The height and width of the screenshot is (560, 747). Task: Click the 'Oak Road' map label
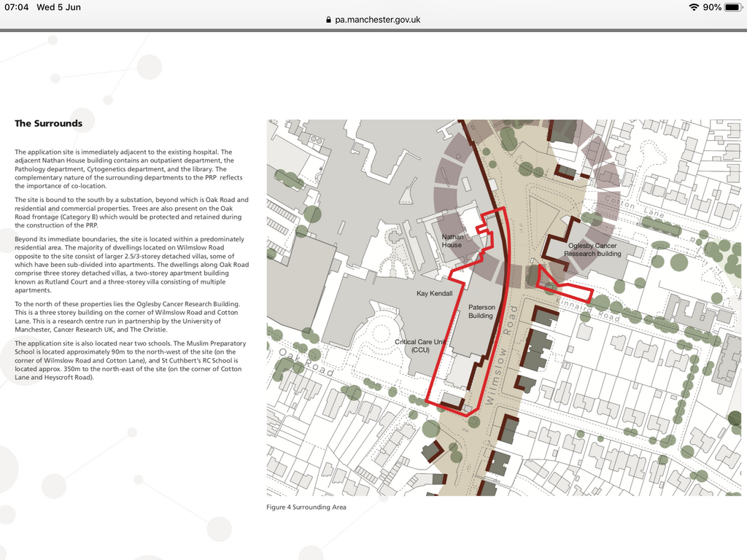click(306, 362)
